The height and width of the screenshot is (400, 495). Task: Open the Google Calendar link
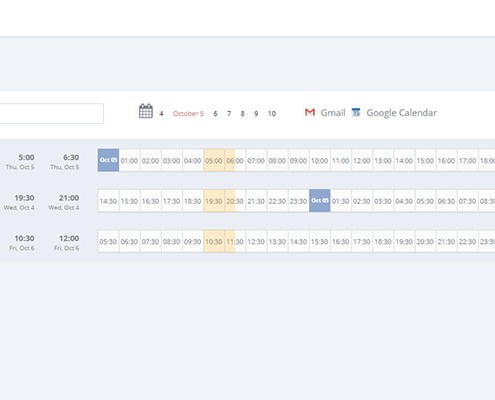point(401,113)
